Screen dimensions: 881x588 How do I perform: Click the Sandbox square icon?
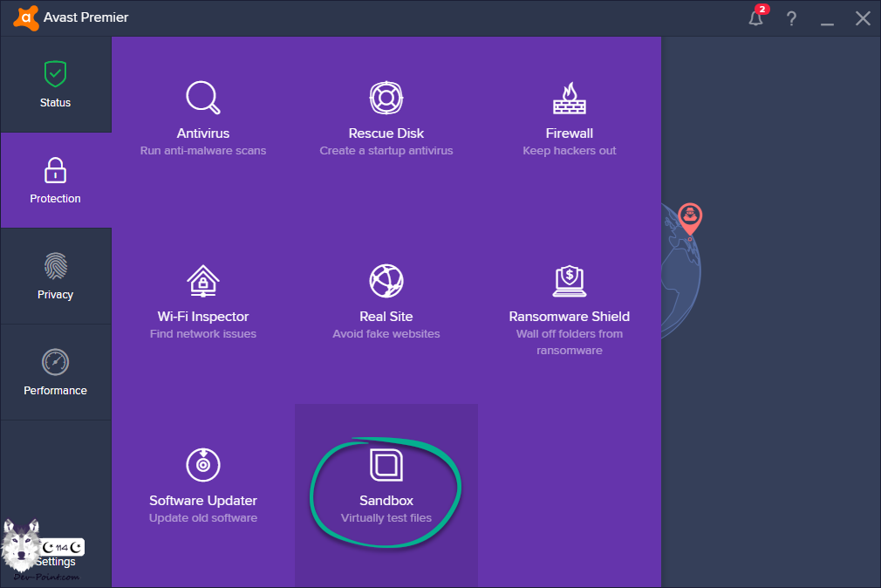pos(386,465)
